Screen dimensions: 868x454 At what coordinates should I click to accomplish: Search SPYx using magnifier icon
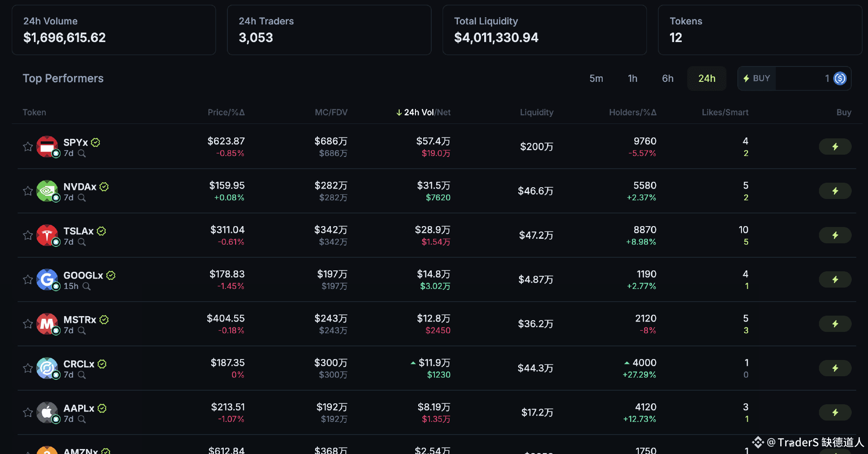pos(82,153)
